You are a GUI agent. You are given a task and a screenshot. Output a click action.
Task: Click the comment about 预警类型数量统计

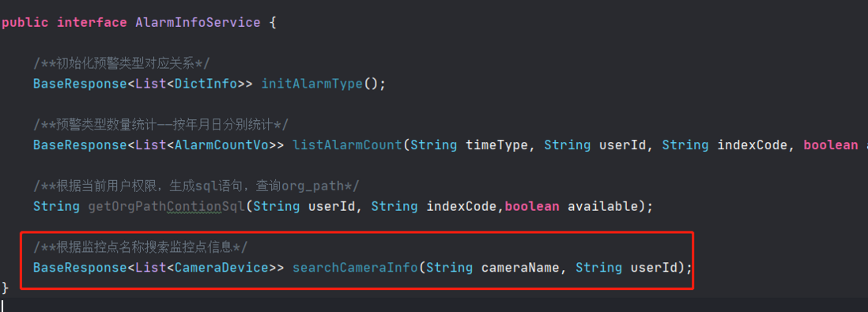(160, 125)
